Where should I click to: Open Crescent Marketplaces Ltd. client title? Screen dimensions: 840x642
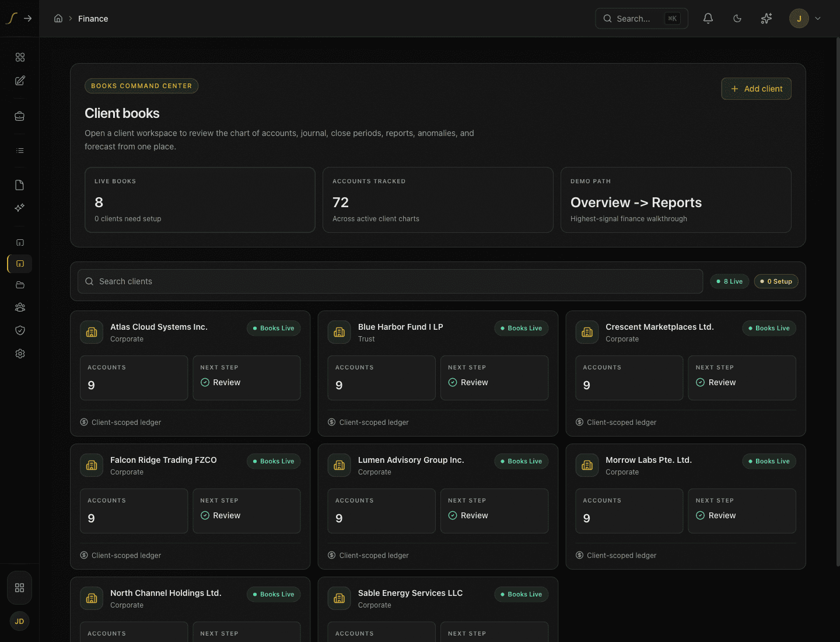(660, 327)
